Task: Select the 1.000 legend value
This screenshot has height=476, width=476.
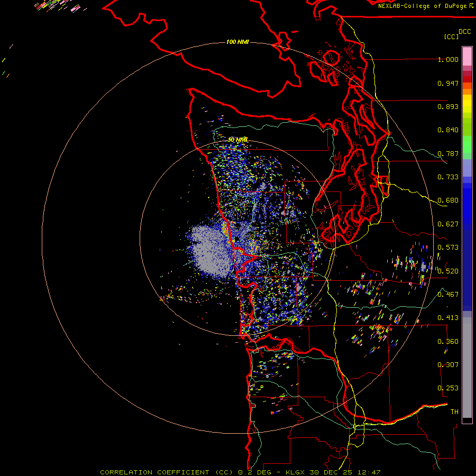Action: [448, 59]
